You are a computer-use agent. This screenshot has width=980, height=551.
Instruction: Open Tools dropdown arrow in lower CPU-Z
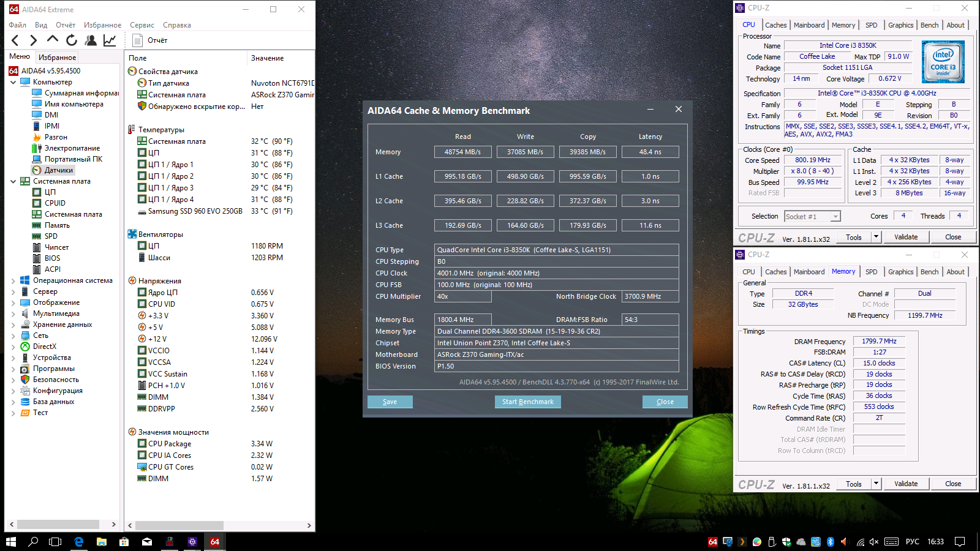[876, 484]
